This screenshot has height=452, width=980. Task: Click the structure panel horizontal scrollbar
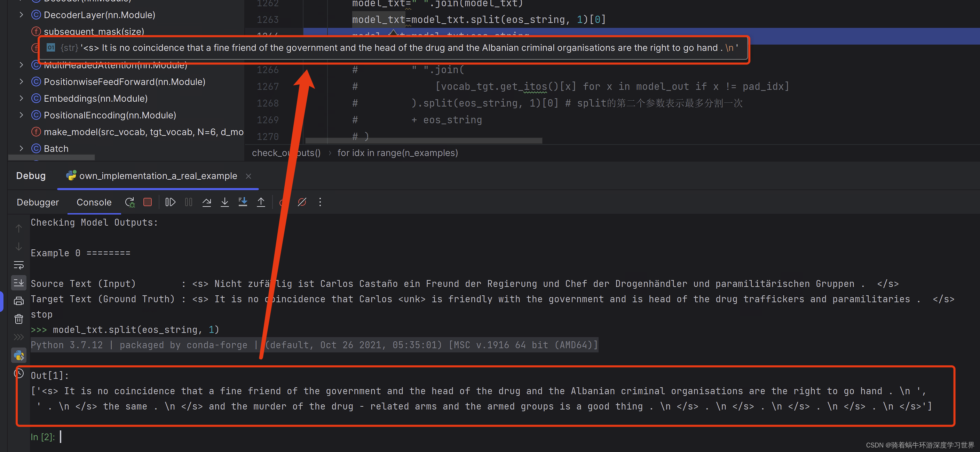point(52,157)
